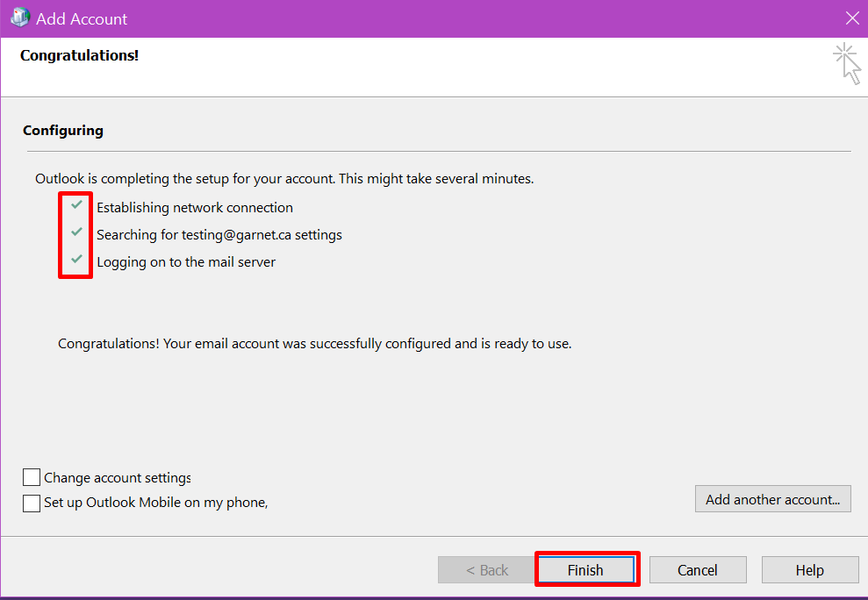Cancel the account setup wizard

pyautogui.click(x=698, y=570)
